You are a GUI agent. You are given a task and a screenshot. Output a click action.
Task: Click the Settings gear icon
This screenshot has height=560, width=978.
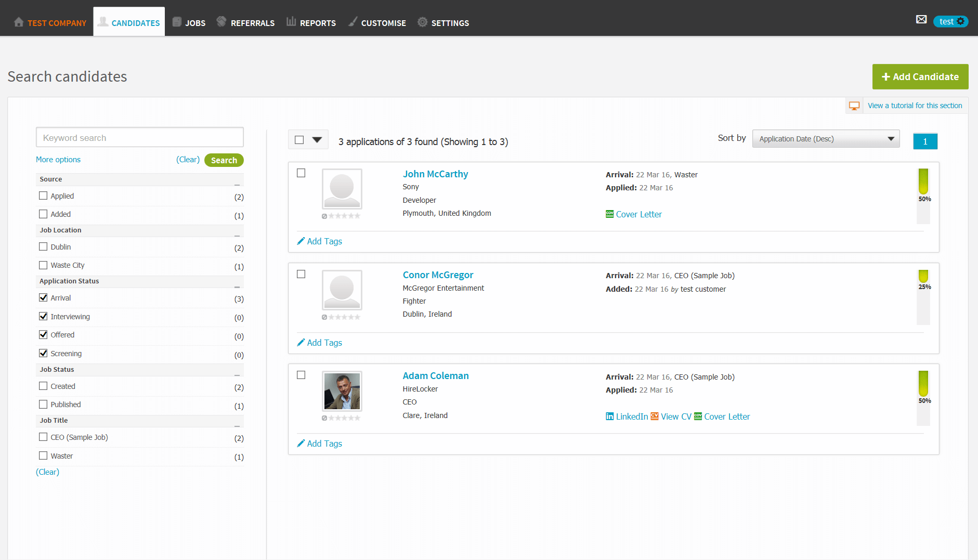(422, 22)
